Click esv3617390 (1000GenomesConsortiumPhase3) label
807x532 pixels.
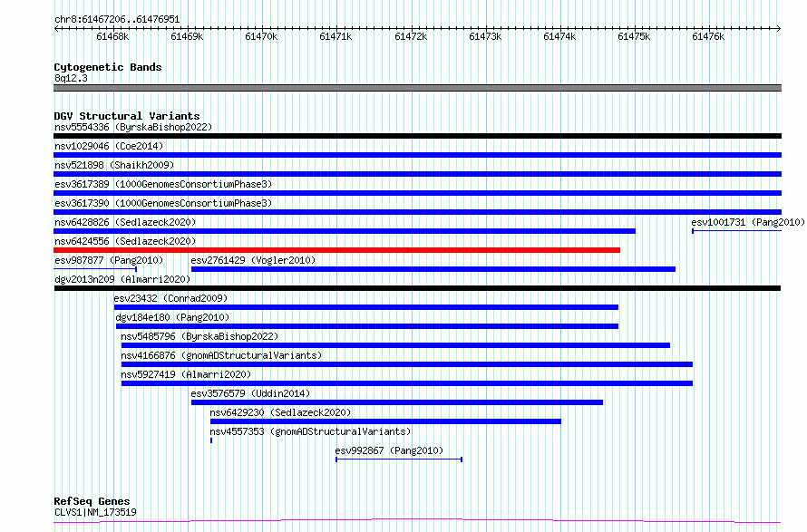pyautogui.click(x=163, y=203)
